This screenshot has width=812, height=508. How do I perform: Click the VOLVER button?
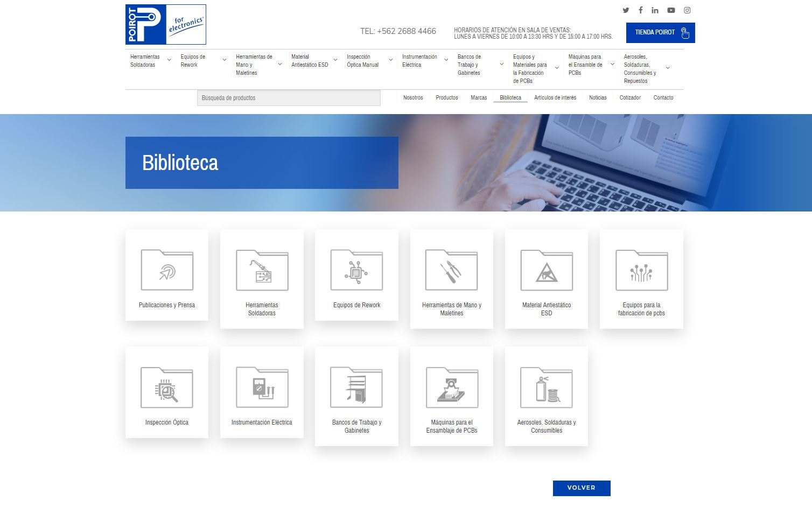coord(582,488)
